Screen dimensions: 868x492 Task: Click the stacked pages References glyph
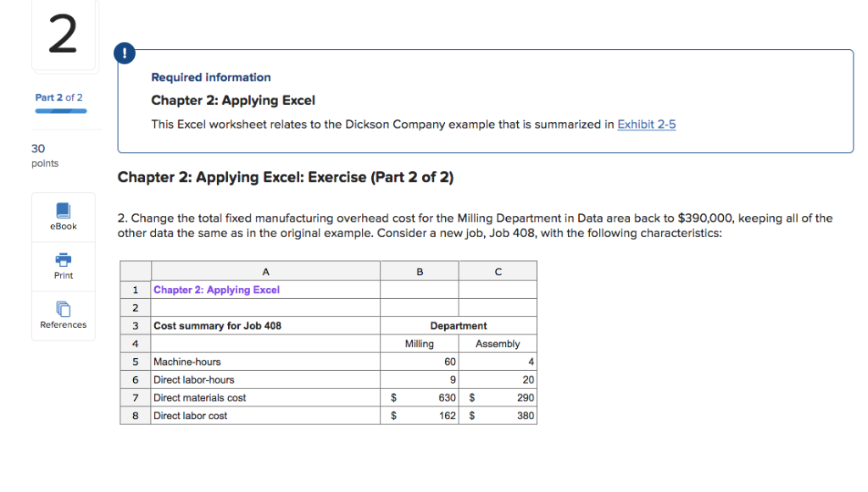click(63, 309)
